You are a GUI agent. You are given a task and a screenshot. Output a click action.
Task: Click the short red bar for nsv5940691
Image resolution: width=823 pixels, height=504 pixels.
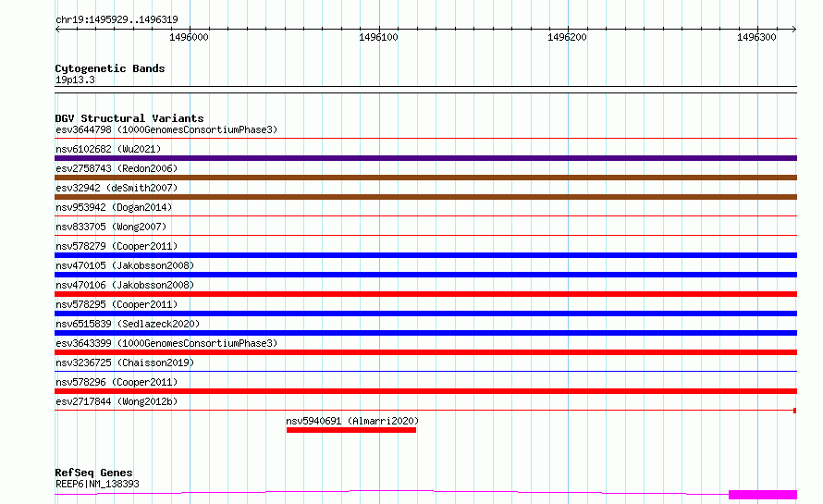(351, 430)
